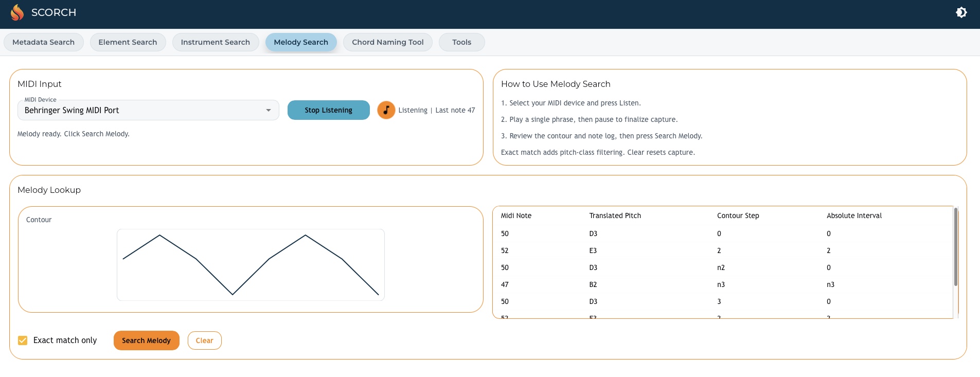Click the note table scrollbar thumb
The height and width of the screenshot is (377, 980).
(x=955, y=246)
